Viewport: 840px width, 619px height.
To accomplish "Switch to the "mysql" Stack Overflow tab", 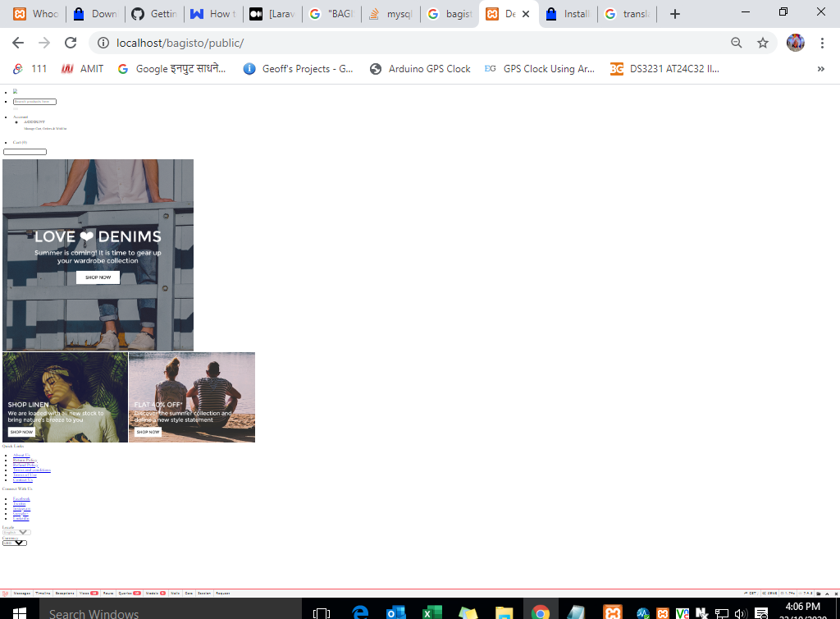I will (390, 14).
